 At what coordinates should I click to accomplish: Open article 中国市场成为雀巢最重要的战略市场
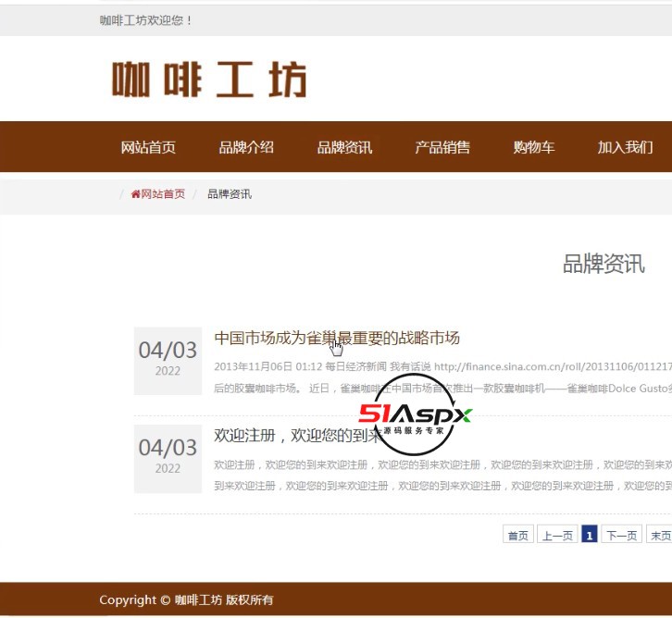337,338
